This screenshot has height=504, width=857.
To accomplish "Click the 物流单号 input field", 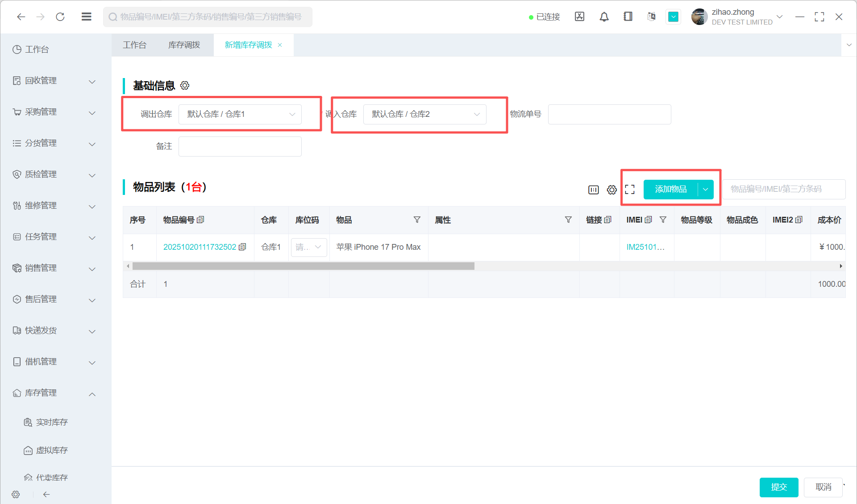I will pos(609,114).
